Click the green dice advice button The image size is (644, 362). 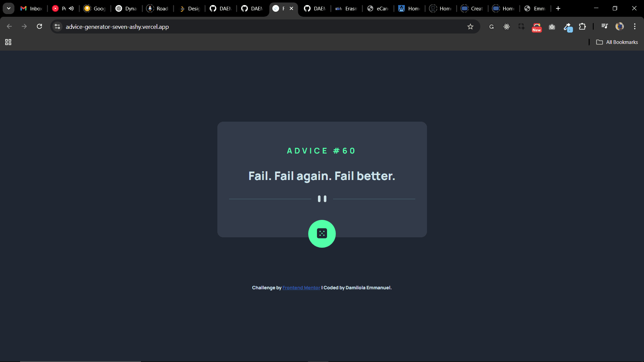[322, 234]
